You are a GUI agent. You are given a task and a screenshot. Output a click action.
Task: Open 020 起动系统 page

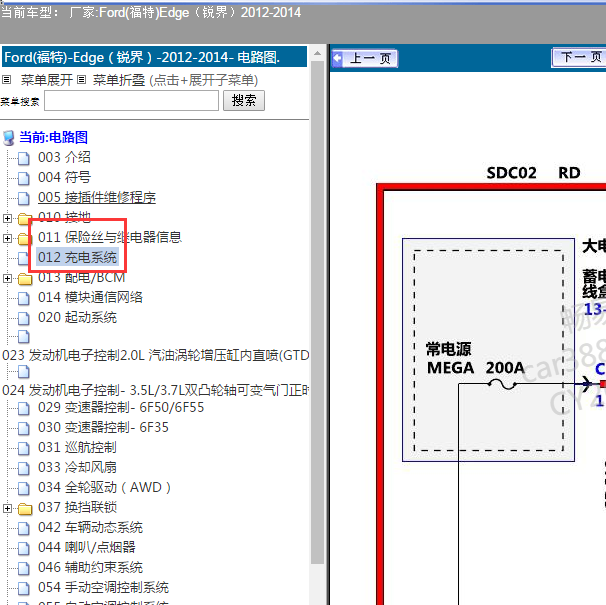pyautogui.click(x=77, y=317)
